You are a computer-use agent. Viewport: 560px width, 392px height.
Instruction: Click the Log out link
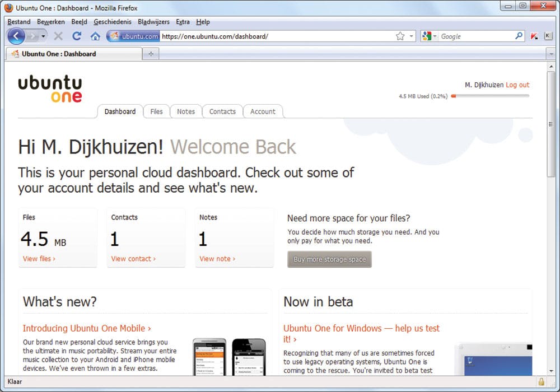517,85
